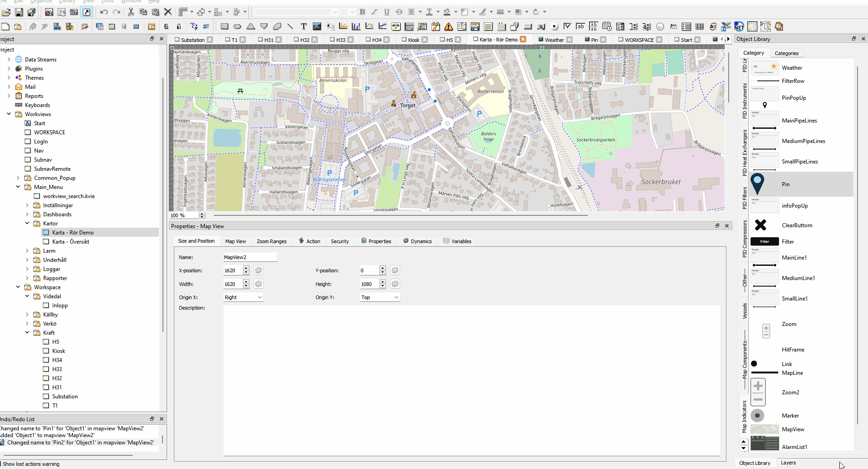Viewport: 868px width, 469px height.
Task: Select the .NET control tool icon
Action: 739,26
